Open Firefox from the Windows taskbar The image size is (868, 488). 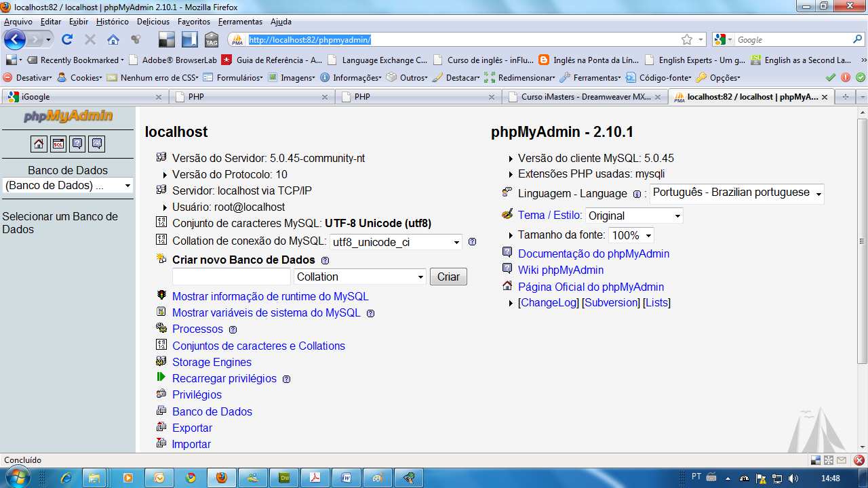coord(221,478)
